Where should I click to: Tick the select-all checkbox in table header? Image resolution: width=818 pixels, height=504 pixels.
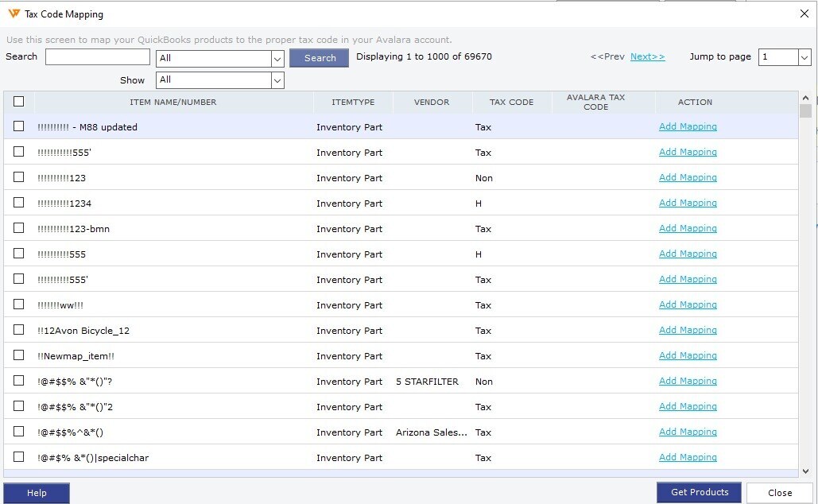coord(19,101)
